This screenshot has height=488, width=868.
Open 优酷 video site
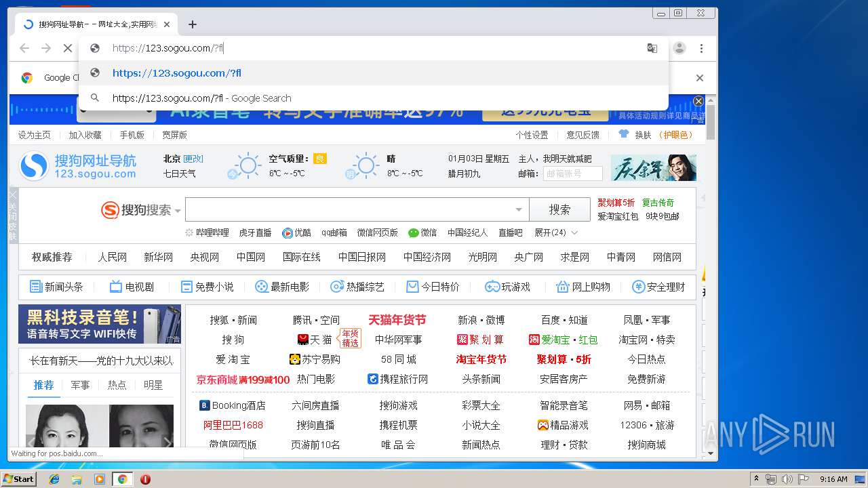(297, 232)
